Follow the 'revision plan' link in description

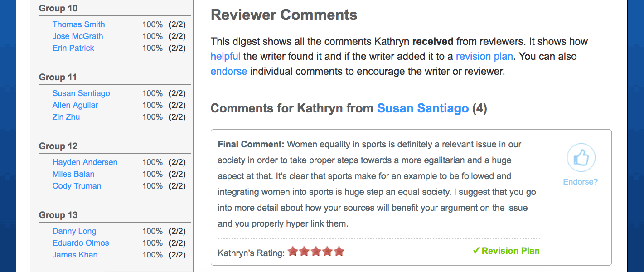click(484, 57)
